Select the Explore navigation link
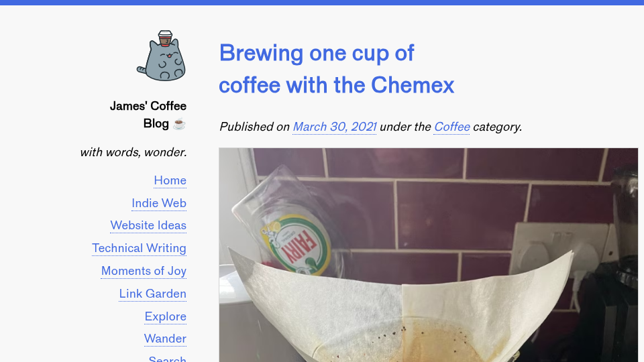 tap(166, 316)
